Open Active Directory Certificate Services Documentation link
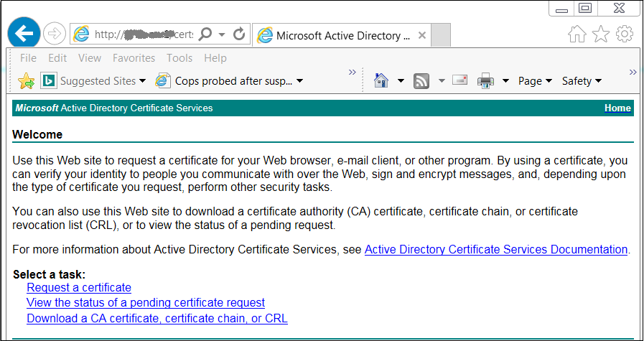644x341 pixels. click(x=496, y=249)
